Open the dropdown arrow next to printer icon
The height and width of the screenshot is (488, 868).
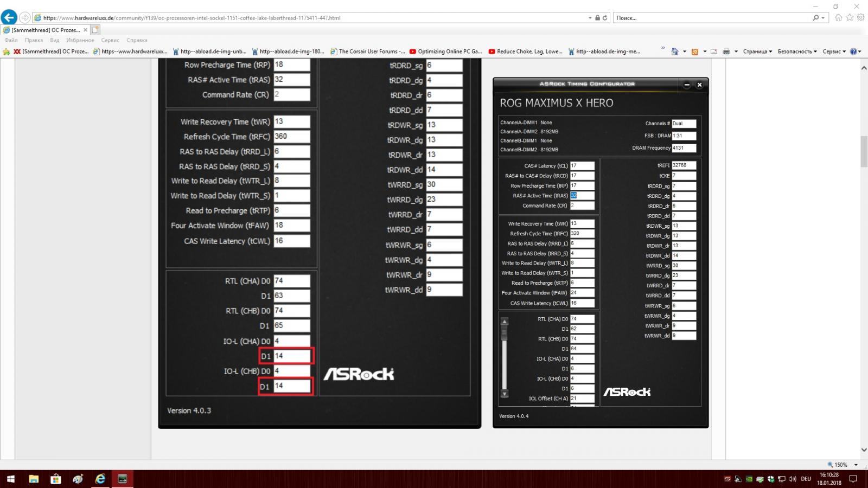(736, 52)
